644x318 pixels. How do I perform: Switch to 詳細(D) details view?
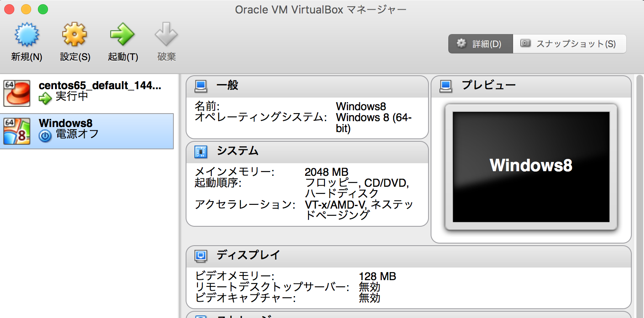(x=481, y=44)
